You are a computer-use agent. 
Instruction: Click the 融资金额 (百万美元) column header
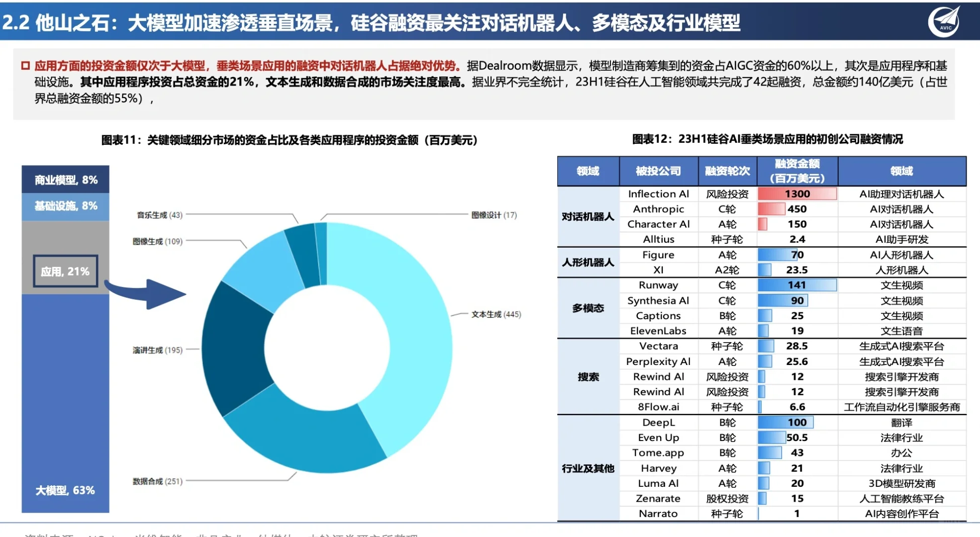(797, 171)
